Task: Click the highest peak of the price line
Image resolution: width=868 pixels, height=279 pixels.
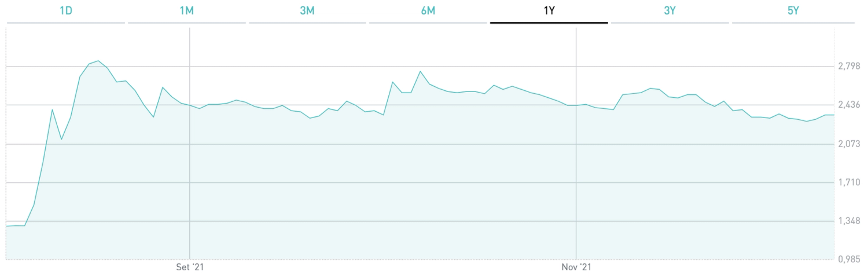Action: coord(98,61)
